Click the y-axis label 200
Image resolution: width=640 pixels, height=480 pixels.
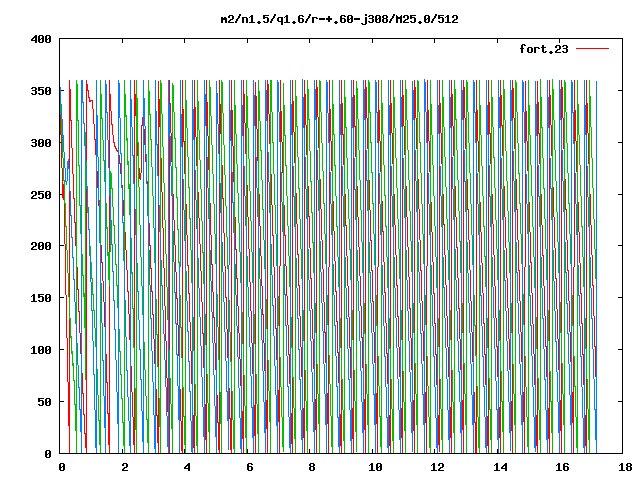[x=41, y=246]
